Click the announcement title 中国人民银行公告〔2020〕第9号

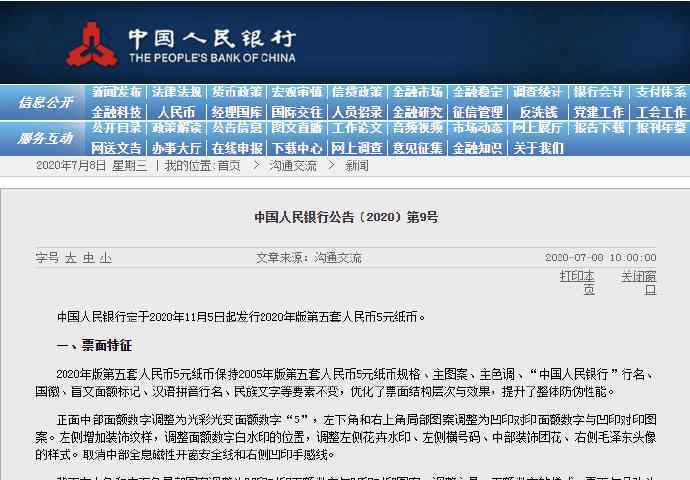point(346,217)
